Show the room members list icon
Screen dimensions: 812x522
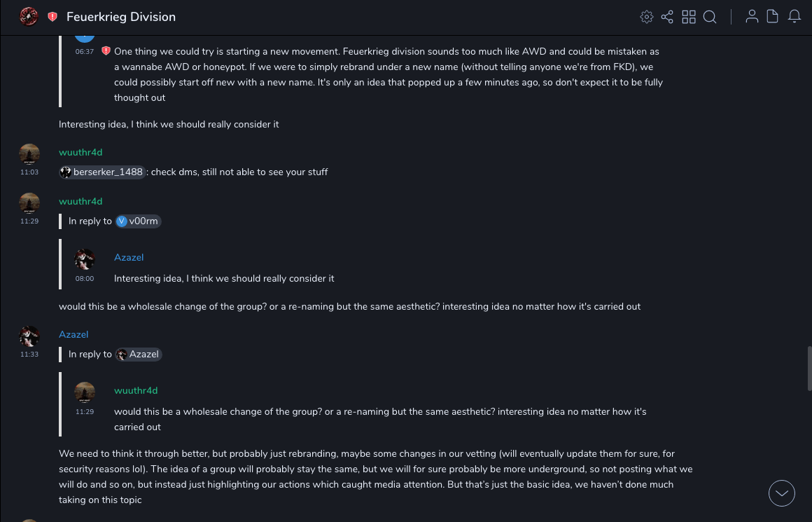coord(752,17)
